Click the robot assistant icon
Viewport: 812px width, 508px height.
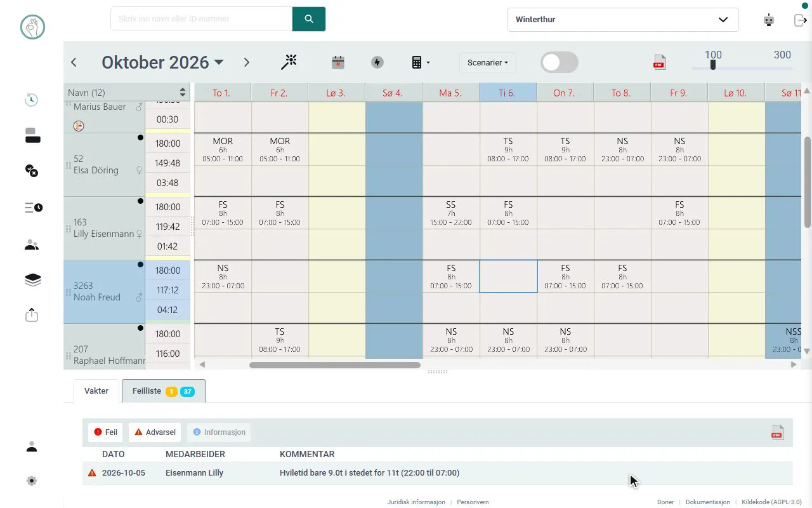click(x=769, y=20)
